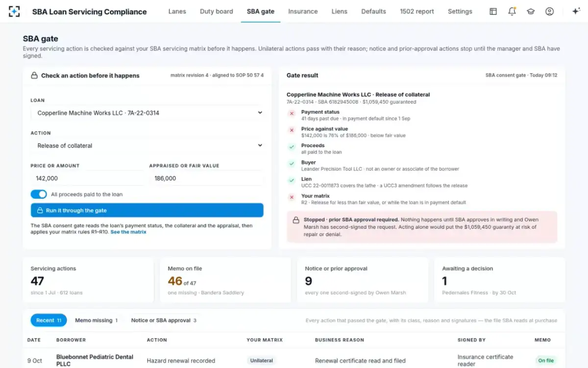Open the Settings tab

tap(460, 11)
